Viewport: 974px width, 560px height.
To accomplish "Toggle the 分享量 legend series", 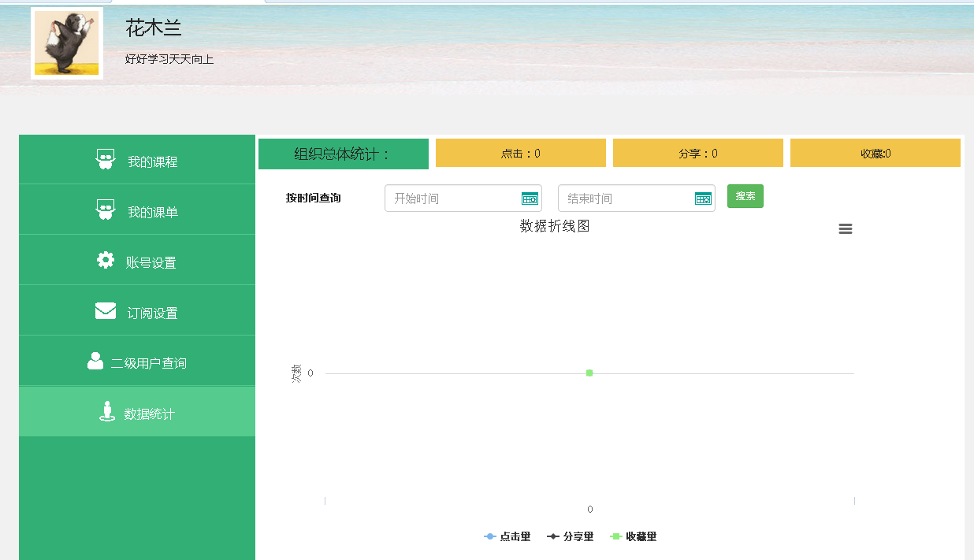I will [x=571, y=536].
